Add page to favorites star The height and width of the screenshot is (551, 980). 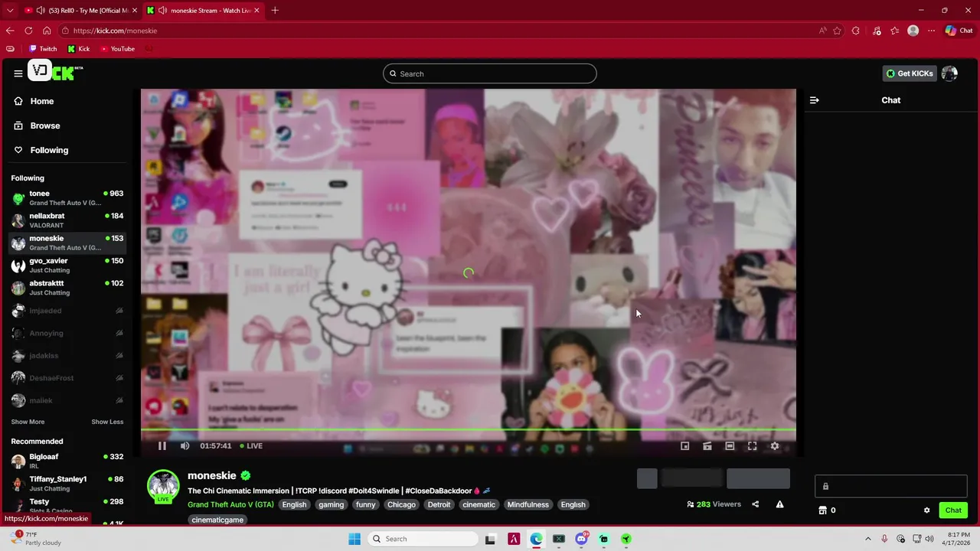[837, 31]
